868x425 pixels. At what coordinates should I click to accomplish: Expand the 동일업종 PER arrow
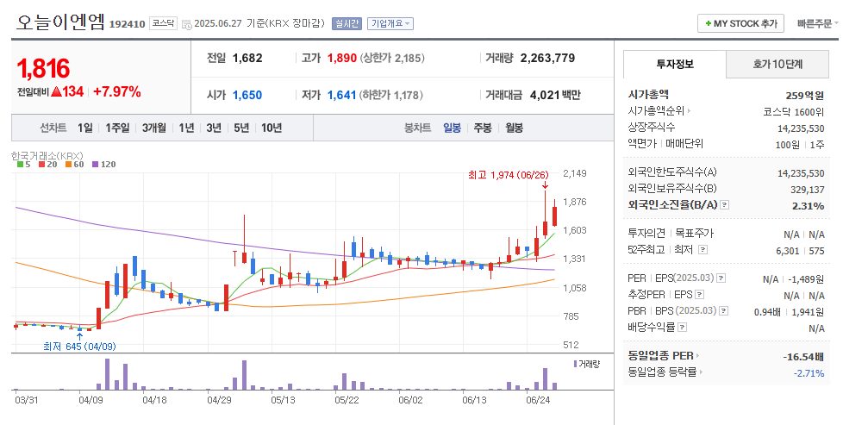click(697, 356)
